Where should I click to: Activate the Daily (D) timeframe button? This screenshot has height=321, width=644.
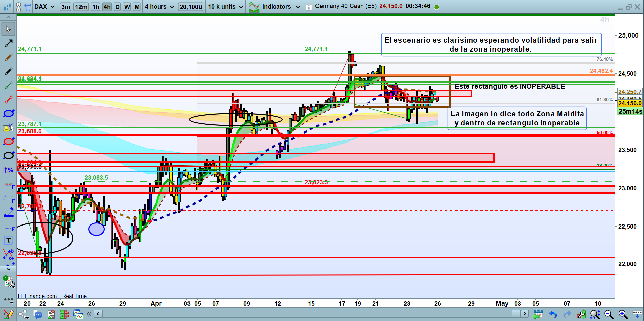point(117,7)
